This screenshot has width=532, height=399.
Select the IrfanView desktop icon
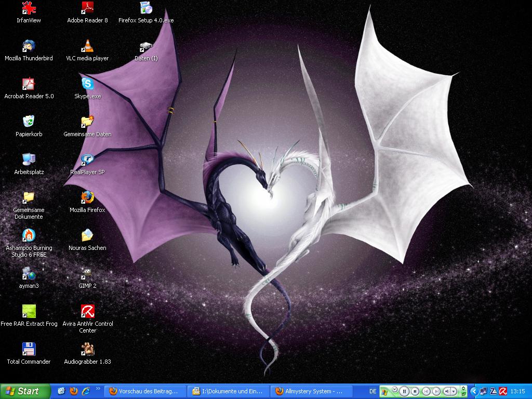click(x=29, y=12)
